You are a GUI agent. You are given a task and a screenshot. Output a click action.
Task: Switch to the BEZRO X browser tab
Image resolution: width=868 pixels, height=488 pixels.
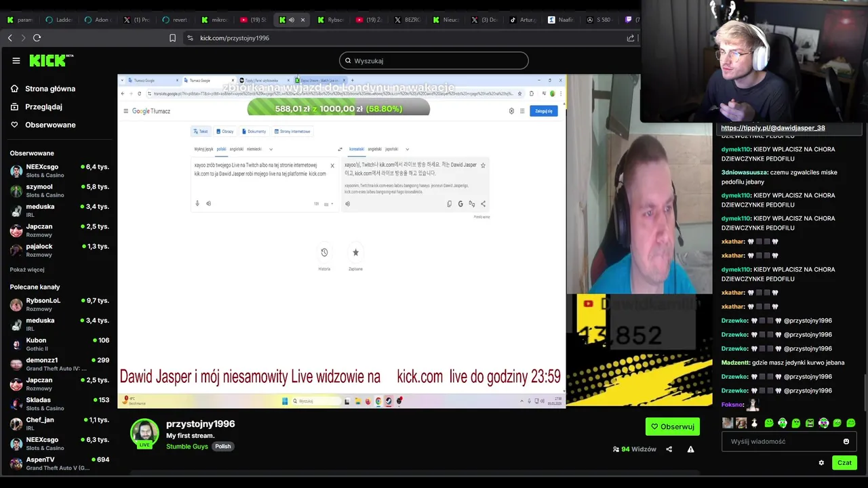pos(407,20)
